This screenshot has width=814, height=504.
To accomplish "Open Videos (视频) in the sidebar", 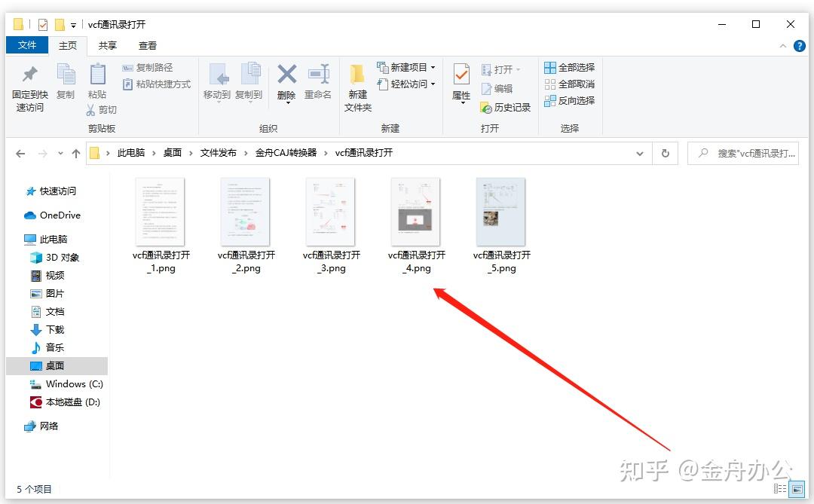I will pos(47,276).
